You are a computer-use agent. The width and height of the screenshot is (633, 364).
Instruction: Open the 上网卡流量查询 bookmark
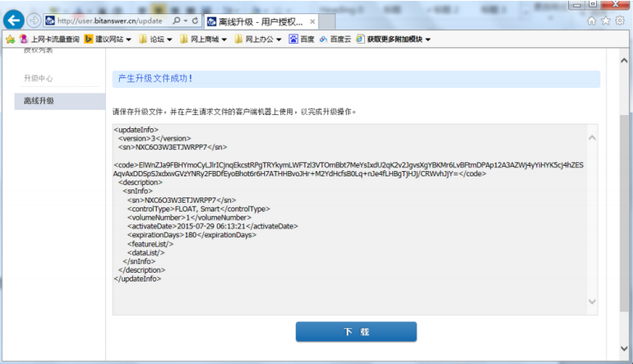49,39
